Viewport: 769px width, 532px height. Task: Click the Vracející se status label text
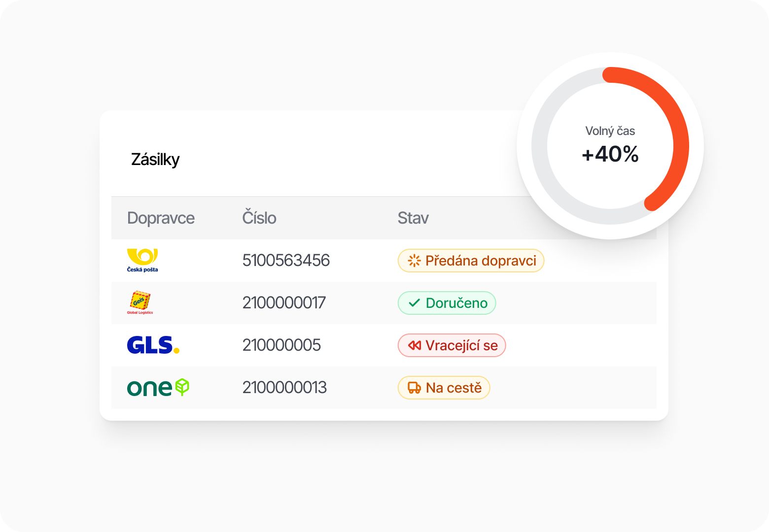point(461,345)
